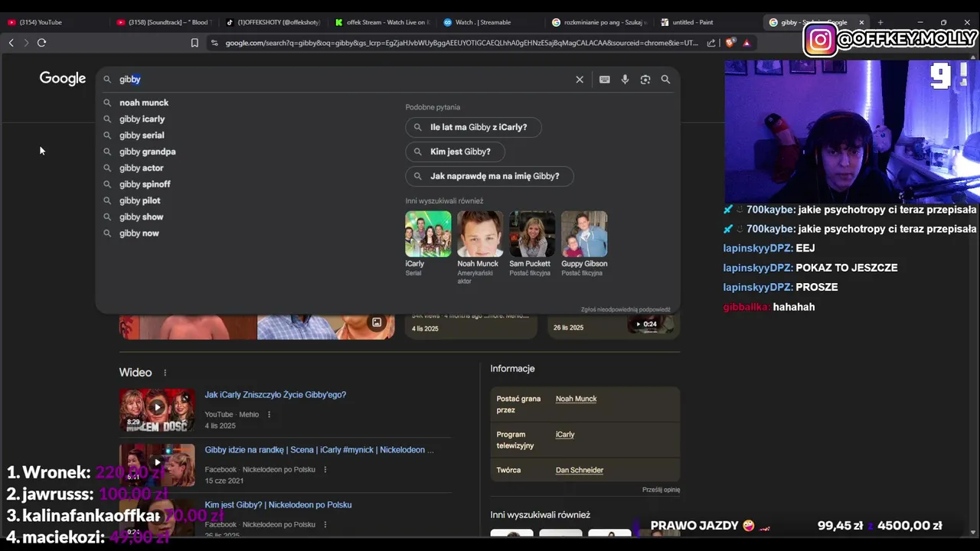Click question 'Kim jest Gibby?' chip

[x=453, y=152]
